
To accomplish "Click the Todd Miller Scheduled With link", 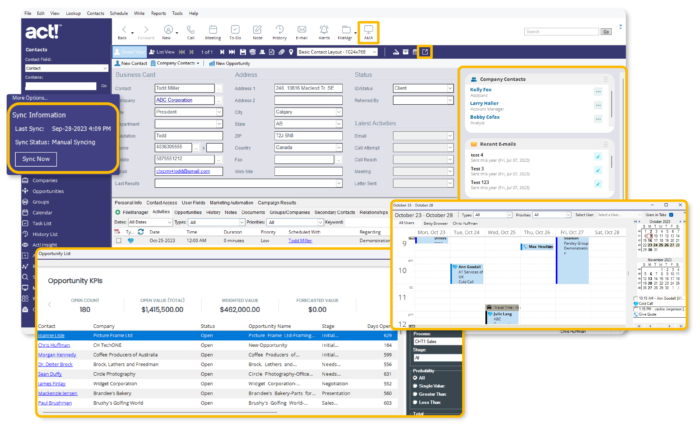I will 300,241.
